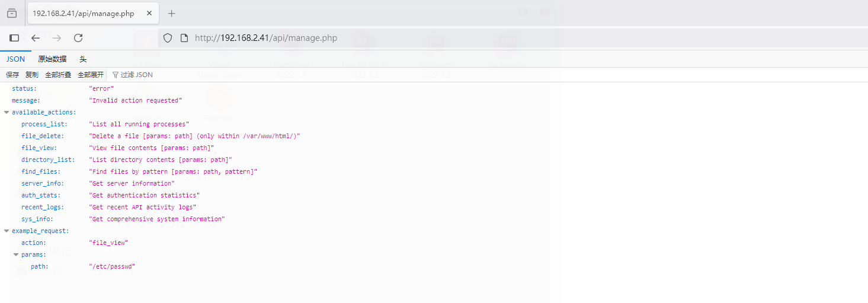Click 全部折叠 to collapse all

(x=58, y=75)
